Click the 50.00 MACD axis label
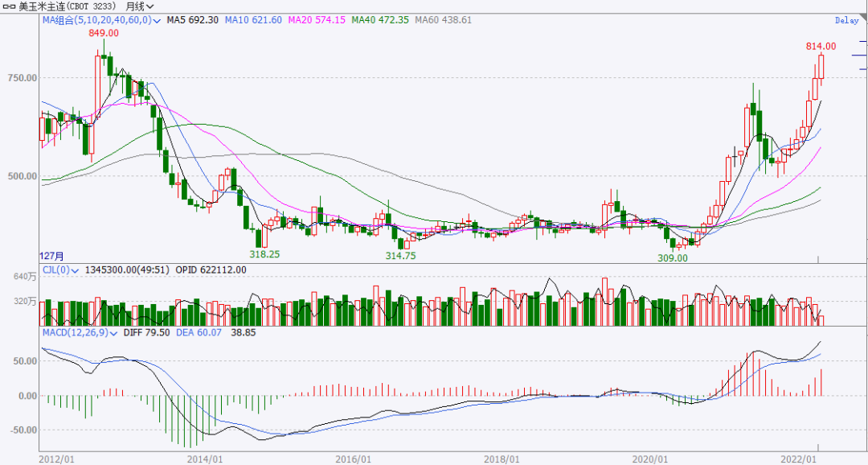The height and width of the screenshot is (465, 868). [x=26, y=361]
